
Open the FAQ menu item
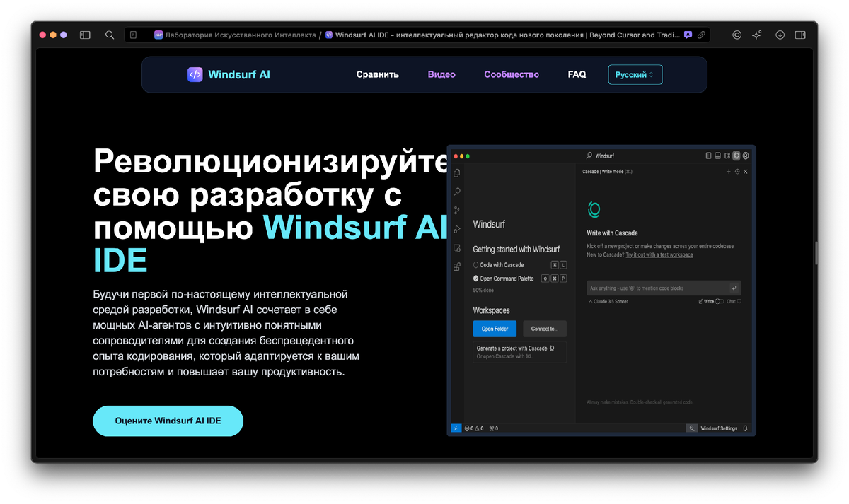[577, 74]
